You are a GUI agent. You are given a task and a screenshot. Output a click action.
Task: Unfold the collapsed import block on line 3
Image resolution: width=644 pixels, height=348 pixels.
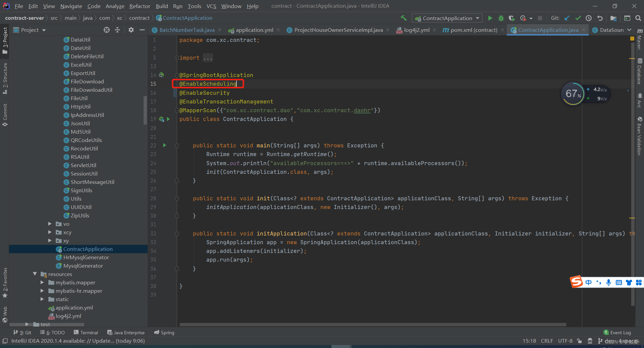176,58
